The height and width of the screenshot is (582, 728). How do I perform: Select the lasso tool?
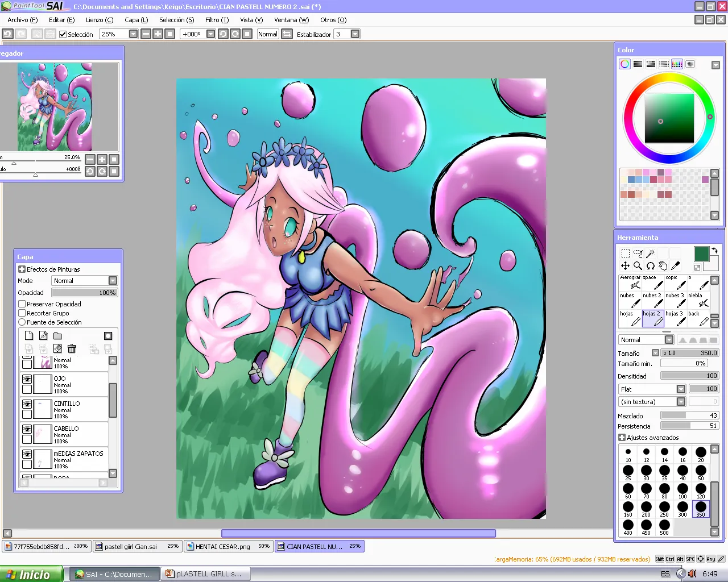click(638, 253)
